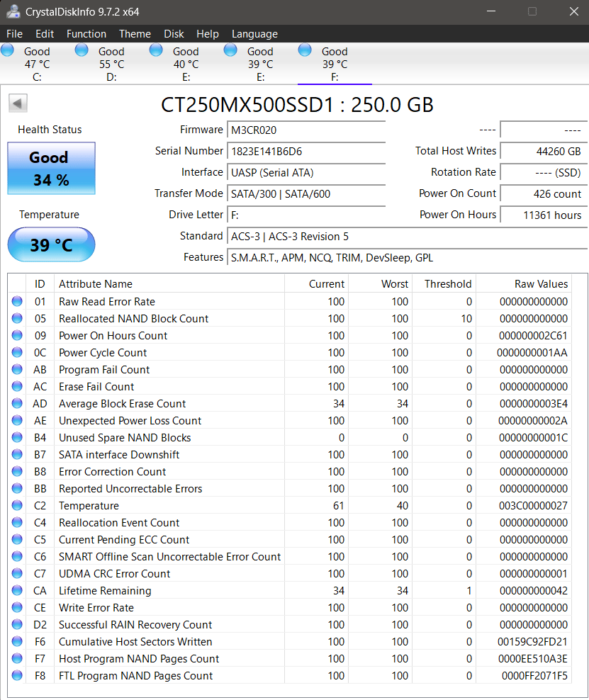Click the Standard field ACS-3
The height and width of the screenshot is (700, 589).
407,236
